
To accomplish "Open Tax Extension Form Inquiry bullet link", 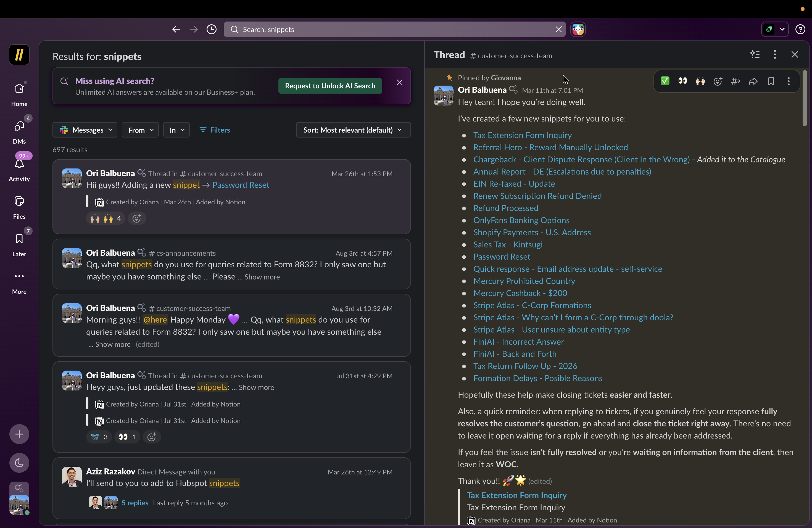I will [522, 135].
